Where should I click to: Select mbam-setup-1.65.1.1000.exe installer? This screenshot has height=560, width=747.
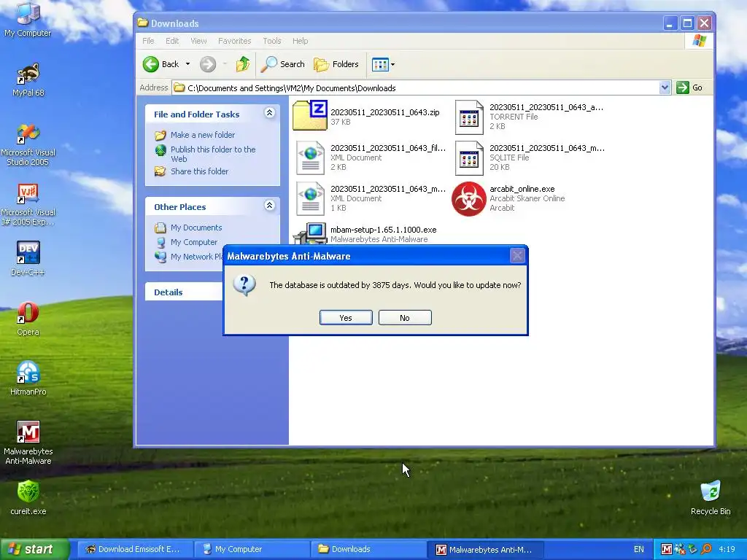click(365, 234)
